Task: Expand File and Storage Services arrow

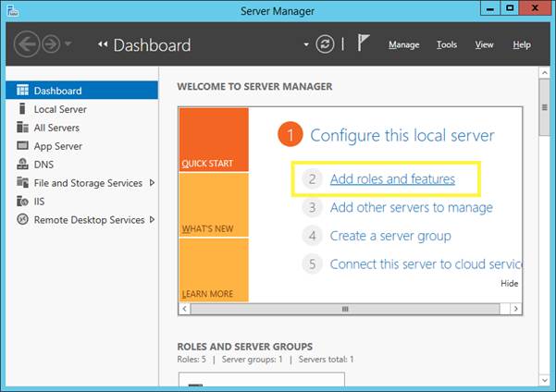Action: pyautogui.click(x=152, y=183)
